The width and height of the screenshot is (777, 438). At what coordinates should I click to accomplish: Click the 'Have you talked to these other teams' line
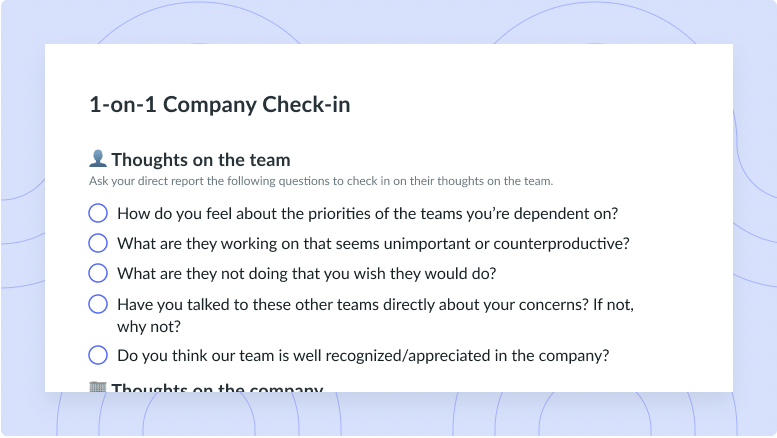point(375,304)
